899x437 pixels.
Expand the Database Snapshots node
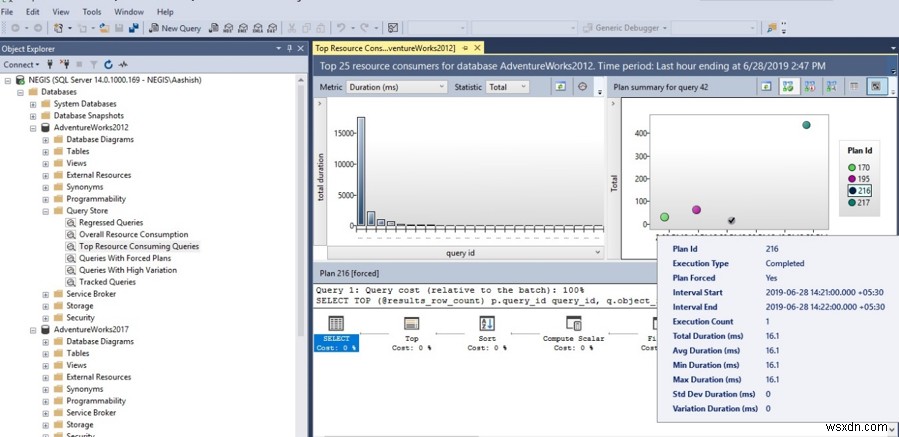point(33,116)
